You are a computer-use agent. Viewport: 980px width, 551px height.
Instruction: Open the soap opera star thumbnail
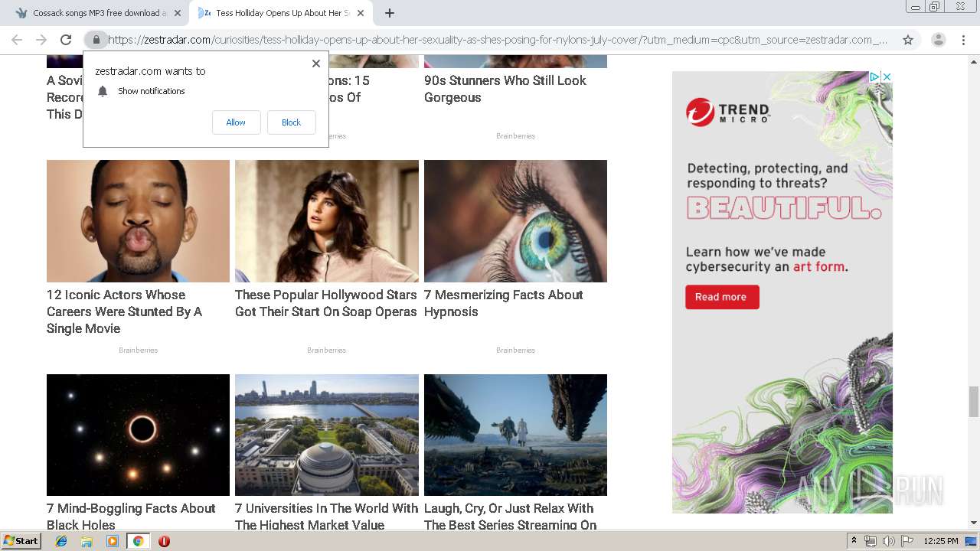[327, 221]
